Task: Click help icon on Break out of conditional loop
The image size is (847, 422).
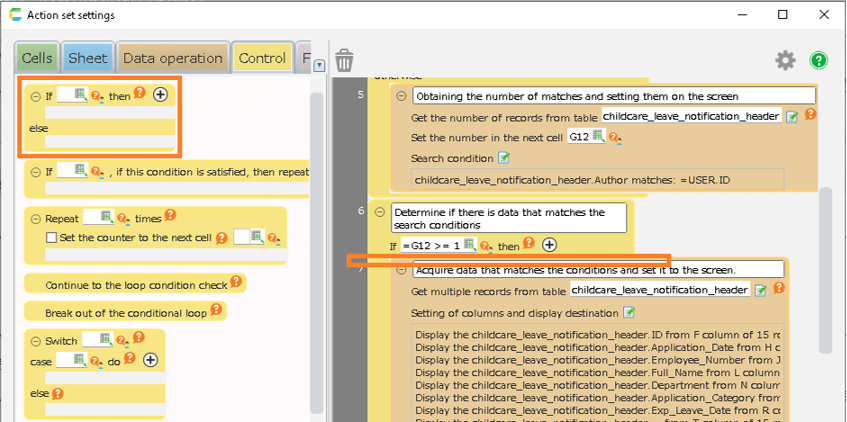Action: [x=216, y=311]
